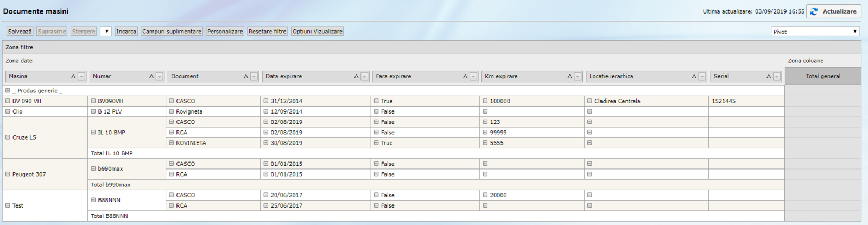Open the small dropdown next to Stergere

106,32
